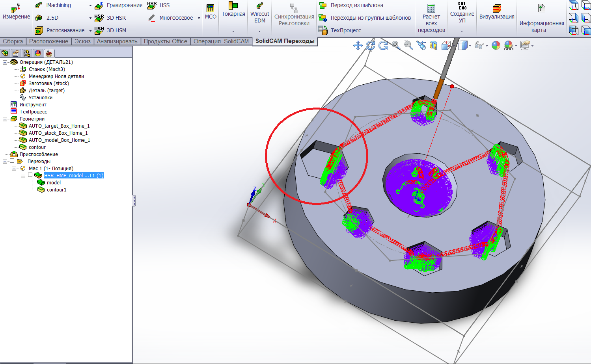
Task: Switch to the Эскиз tab
Action: pos(82,41)
